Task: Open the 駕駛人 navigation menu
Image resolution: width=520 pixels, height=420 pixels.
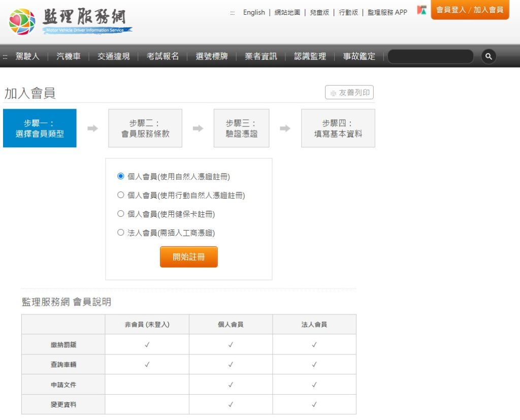Action: click(x=27, y=56)
